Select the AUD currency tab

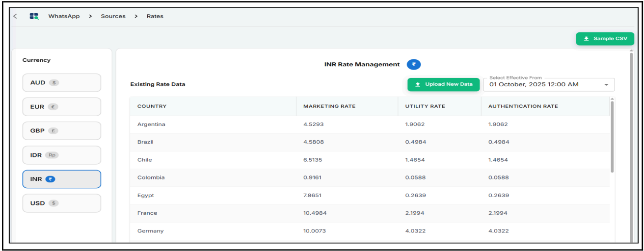click(62, 83)
